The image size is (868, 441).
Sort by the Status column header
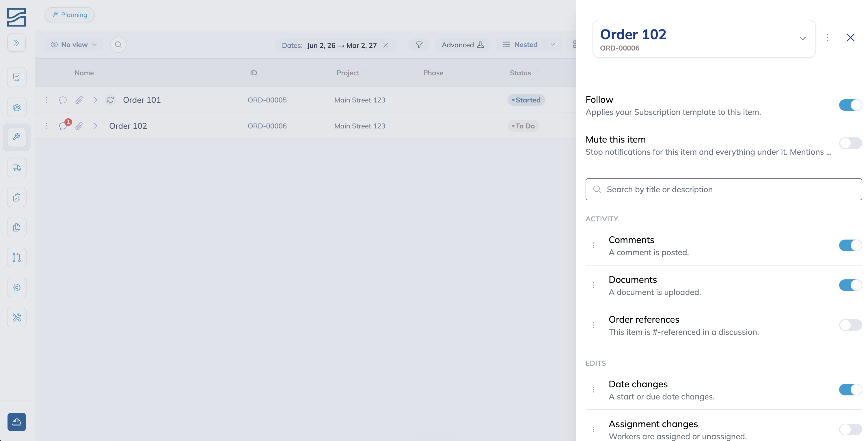tap(524, 73)
